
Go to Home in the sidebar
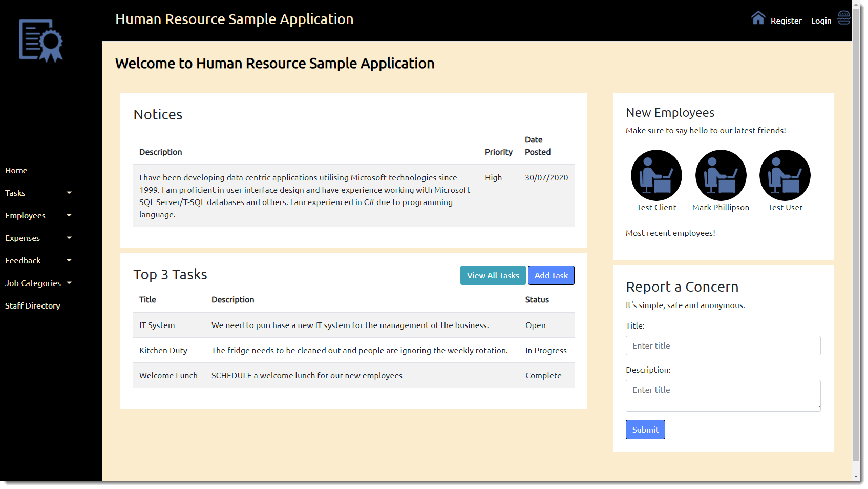pyautogui.click(x=16, y=170)
